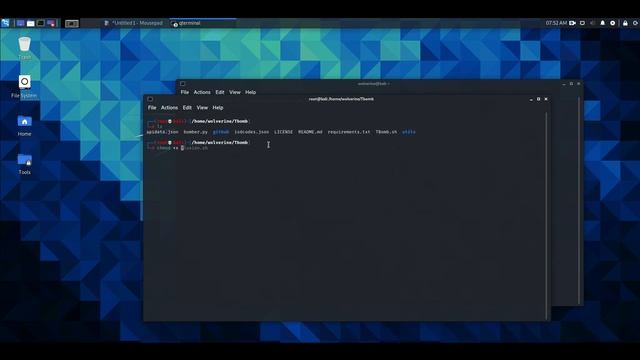Open Actions menu in front terminal window
The width and height of the screenshot is (640, 360).
[169, 108]
